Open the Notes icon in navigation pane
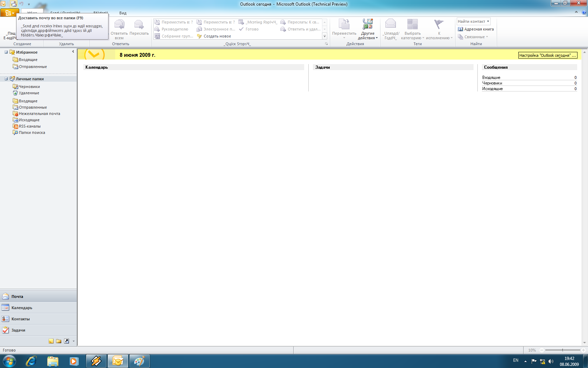 51,341
